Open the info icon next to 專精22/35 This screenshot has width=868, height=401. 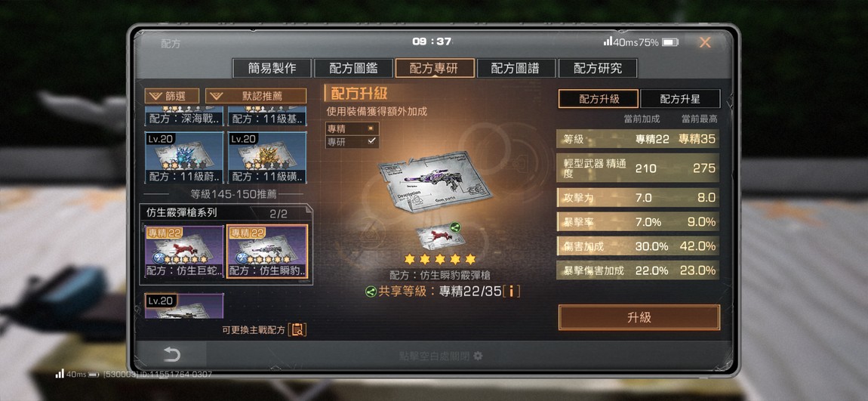coord(512,291)
